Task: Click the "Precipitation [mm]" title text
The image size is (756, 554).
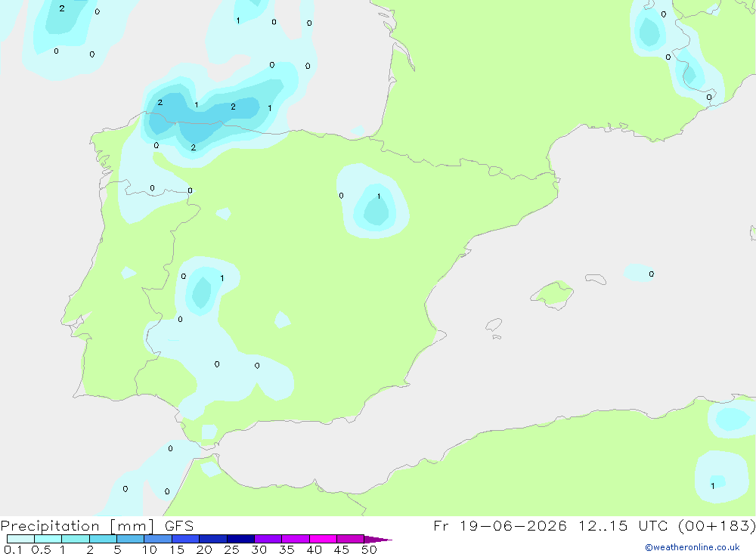Action: click(x=77, y=526)
